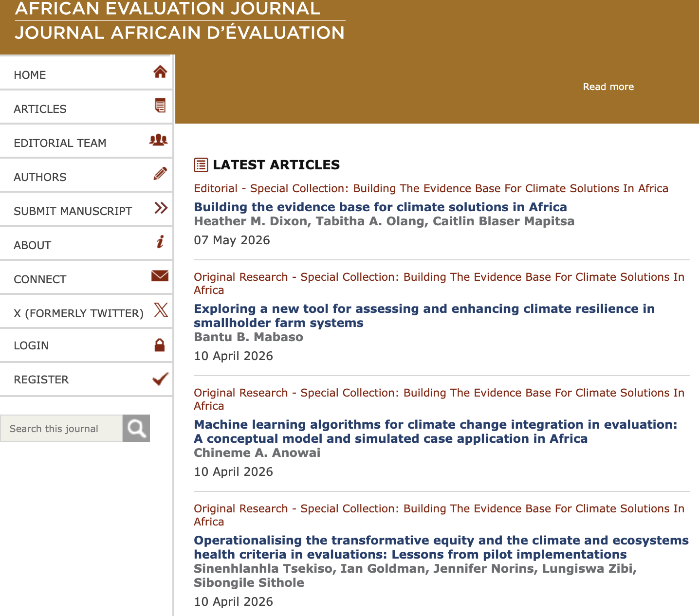Click the Login padlock icon
The height and width of the screenshot is (616, 699).
coord(160,345)
